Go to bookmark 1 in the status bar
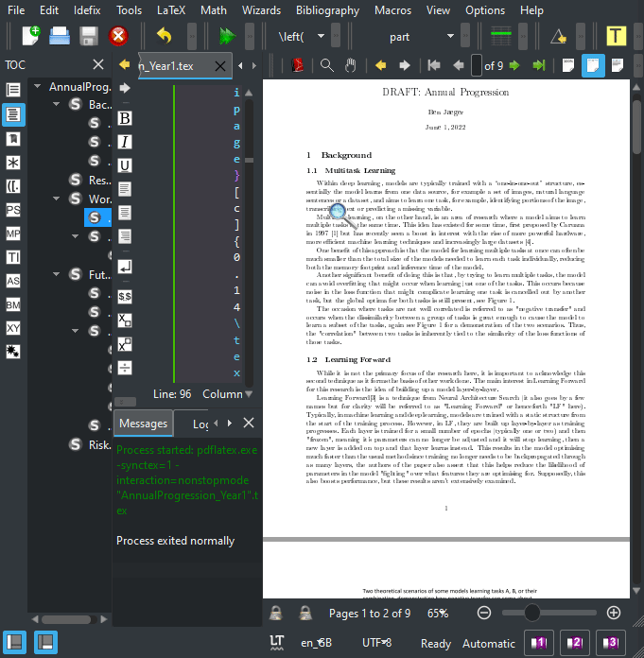This screenshot has width=644, height=658. [539, 643]
